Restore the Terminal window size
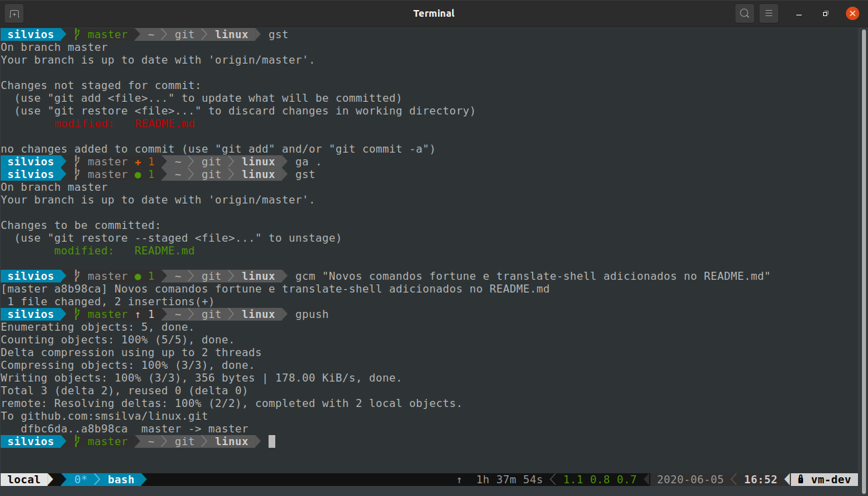The width and height of the screenshot is (868, 496). 826,13
